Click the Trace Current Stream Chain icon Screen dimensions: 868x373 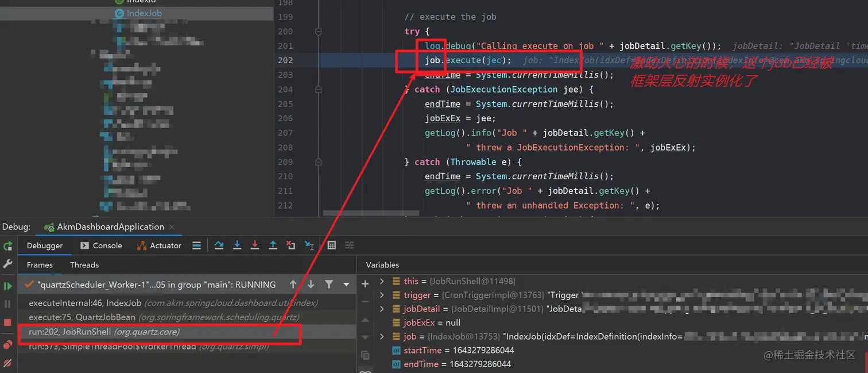(349, 245)
